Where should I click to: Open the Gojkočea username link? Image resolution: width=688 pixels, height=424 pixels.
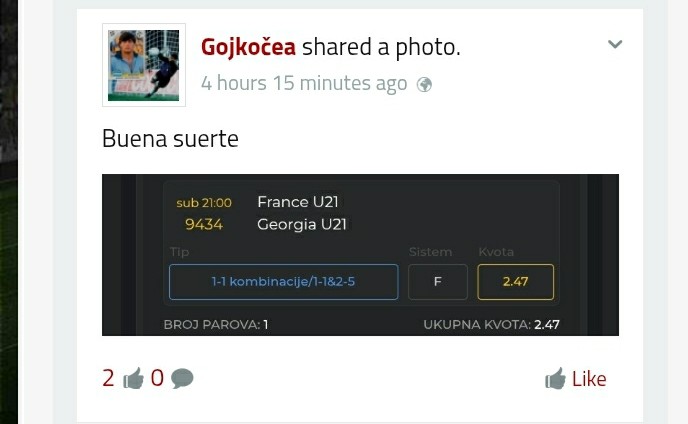tap(248, 47)
